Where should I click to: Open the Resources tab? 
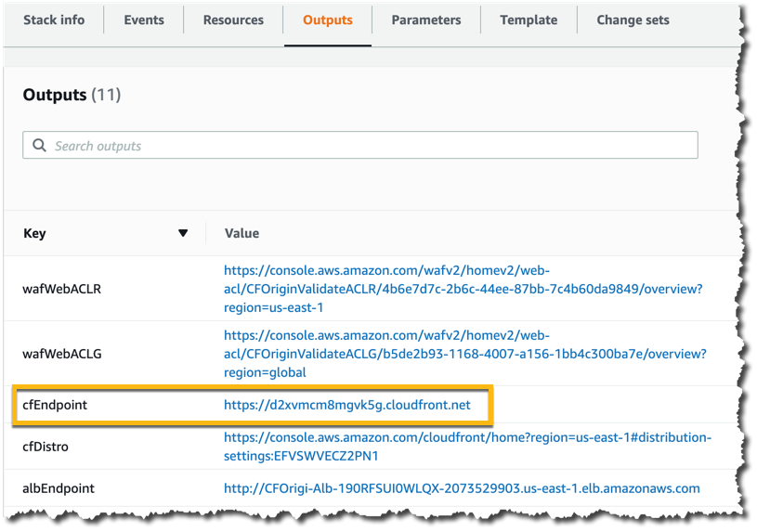point(233,20)
